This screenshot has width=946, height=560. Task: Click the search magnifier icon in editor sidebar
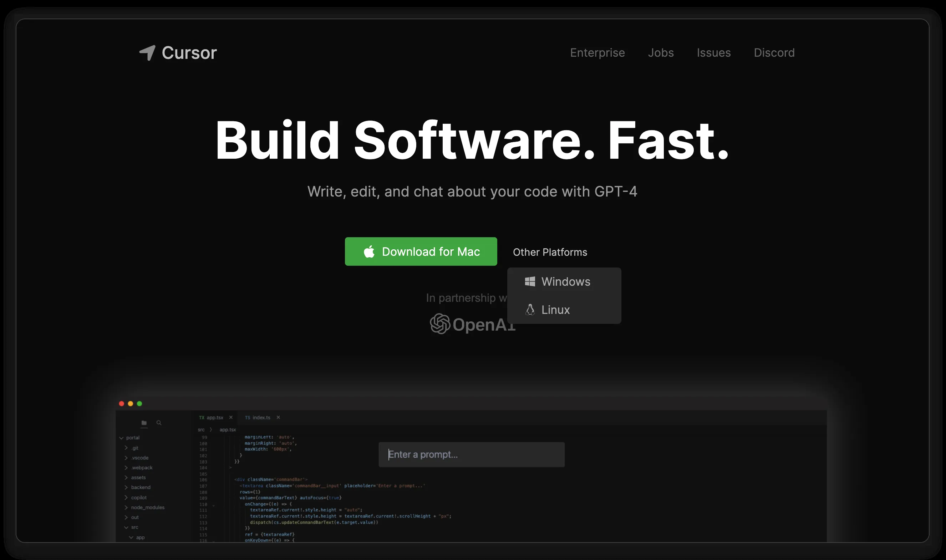[x=159, y=423]
